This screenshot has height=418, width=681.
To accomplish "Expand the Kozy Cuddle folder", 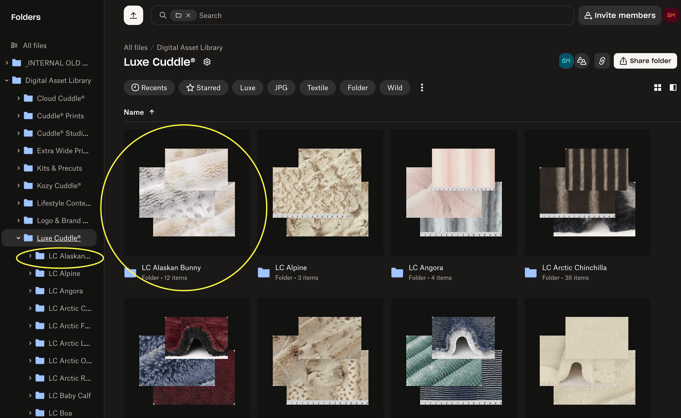I will click(18, 186).
